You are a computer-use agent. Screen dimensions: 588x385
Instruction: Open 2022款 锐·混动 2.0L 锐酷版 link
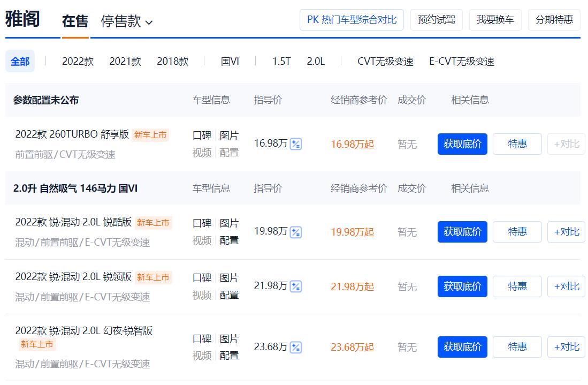pyautogui.click(x=73, y=222)
